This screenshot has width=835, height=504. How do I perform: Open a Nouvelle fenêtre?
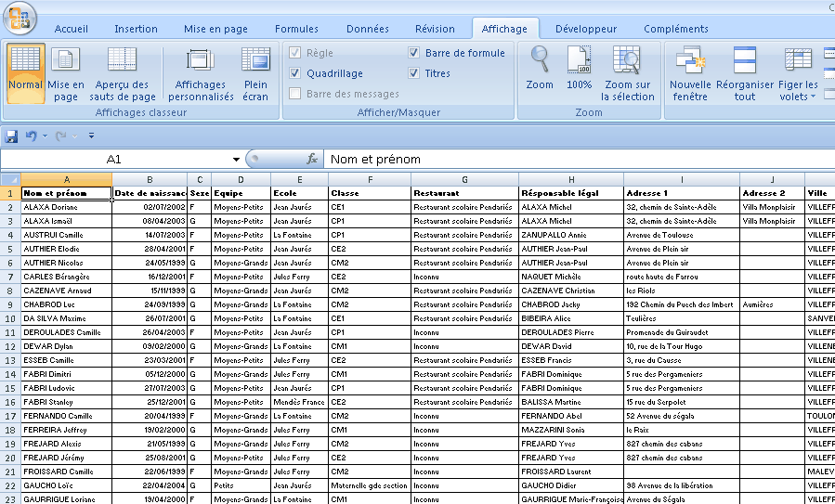(690, 72)
